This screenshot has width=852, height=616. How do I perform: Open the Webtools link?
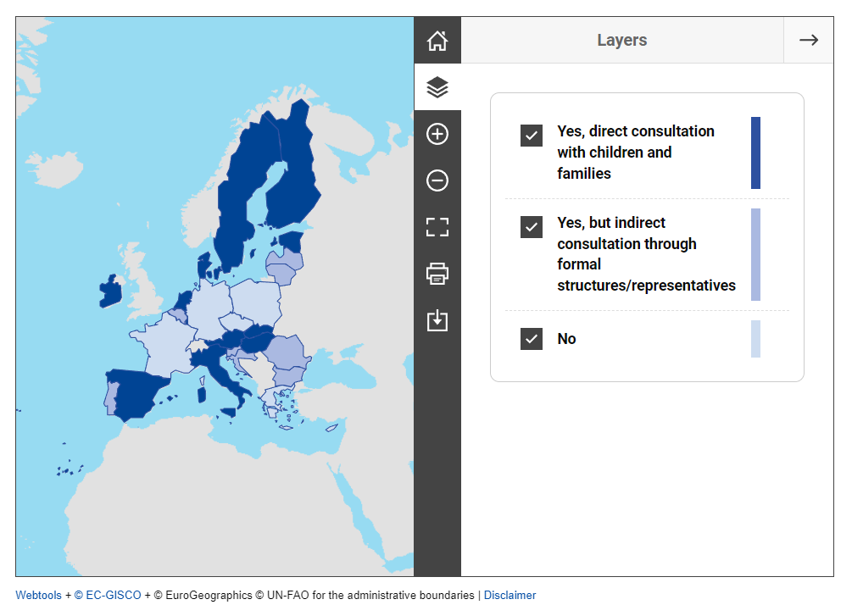pos(38,596)
